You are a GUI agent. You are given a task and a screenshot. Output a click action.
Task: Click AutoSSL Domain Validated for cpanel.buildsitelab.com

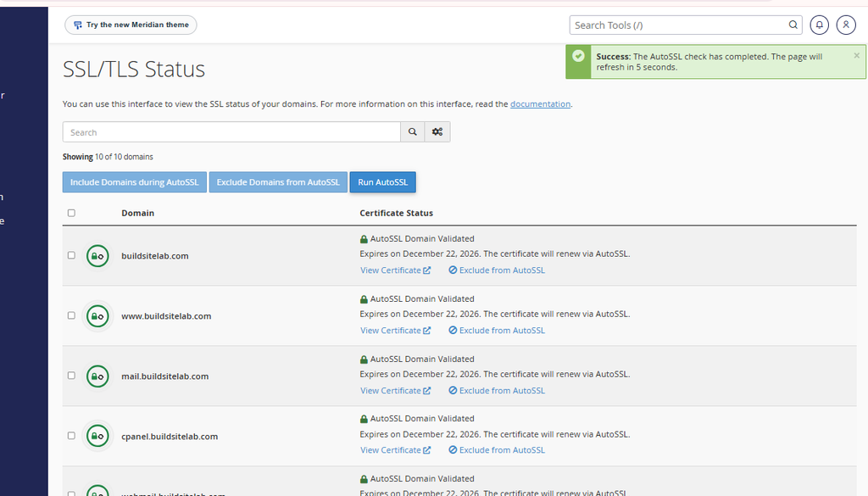(422, 419)
